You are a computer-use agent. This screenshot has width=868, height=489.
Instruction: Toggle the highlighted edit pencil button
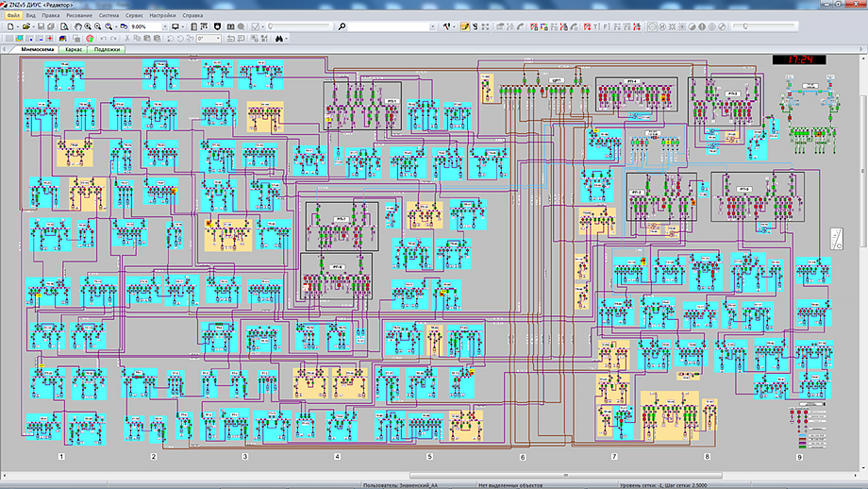pos(464,27)
